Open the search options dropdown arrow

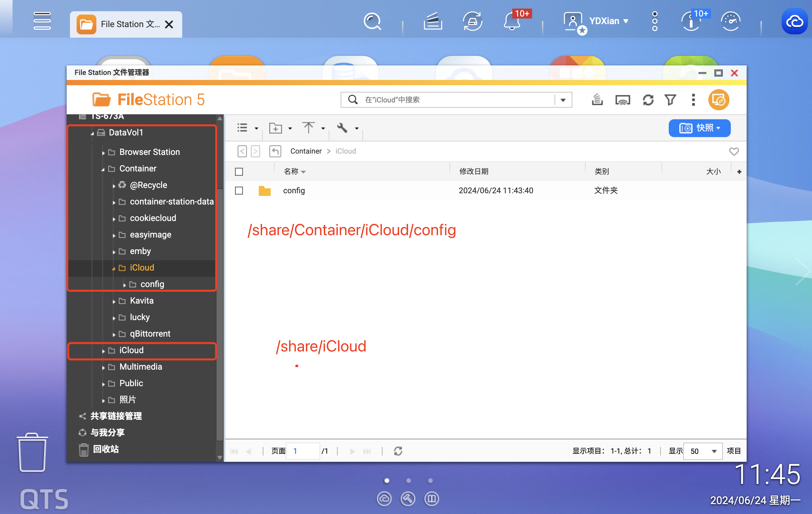click(x=563, y=100)
